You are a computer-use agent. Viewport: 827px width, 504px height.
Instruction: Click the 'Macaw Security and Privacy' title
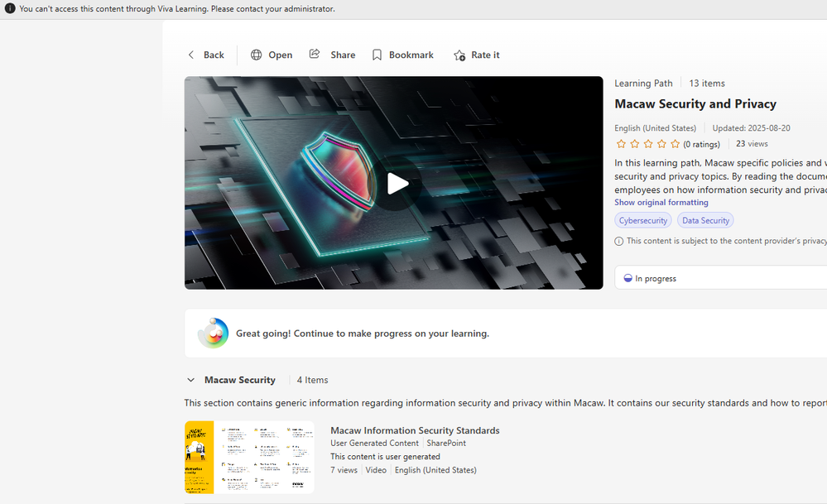point(695,103)
